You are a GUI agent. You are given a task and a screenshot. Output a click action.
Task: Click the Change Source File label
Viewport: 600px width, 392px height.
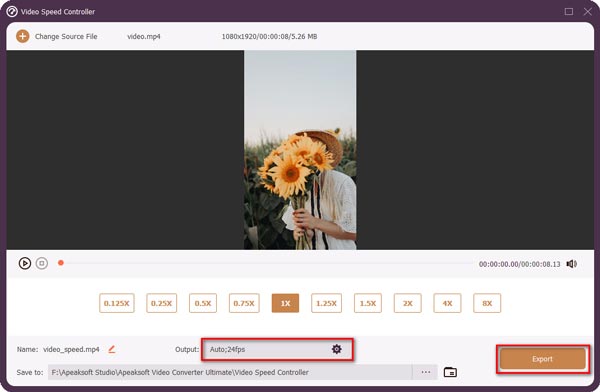coord(66,36)
